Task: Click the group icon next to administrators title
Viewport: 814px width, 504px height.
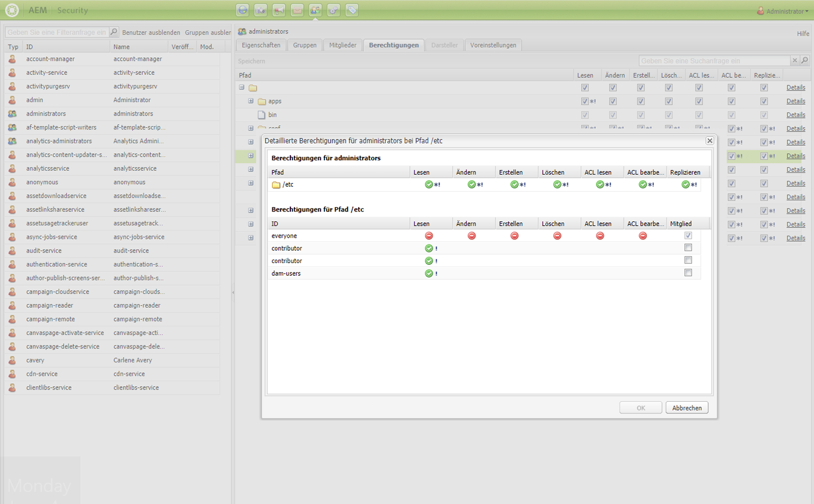Action: [x=242, y=31]
